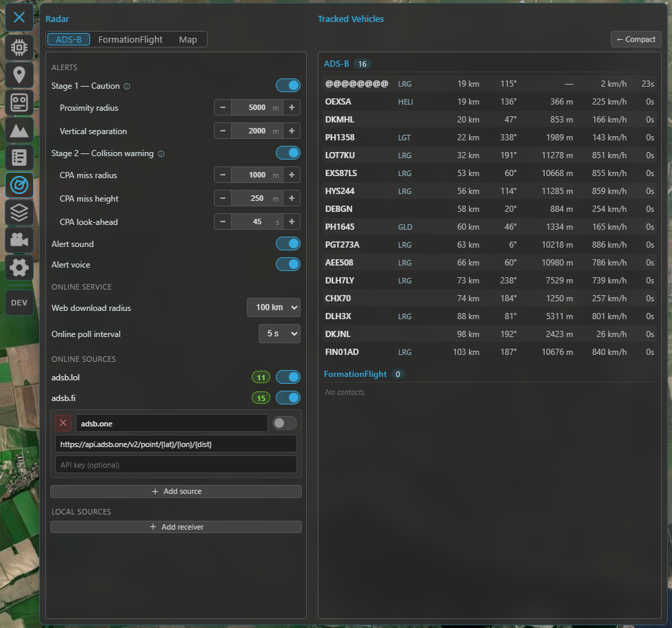
Task: Open the robot face sidebar icon
Action: pyautogui.click(x=19, y=102)
